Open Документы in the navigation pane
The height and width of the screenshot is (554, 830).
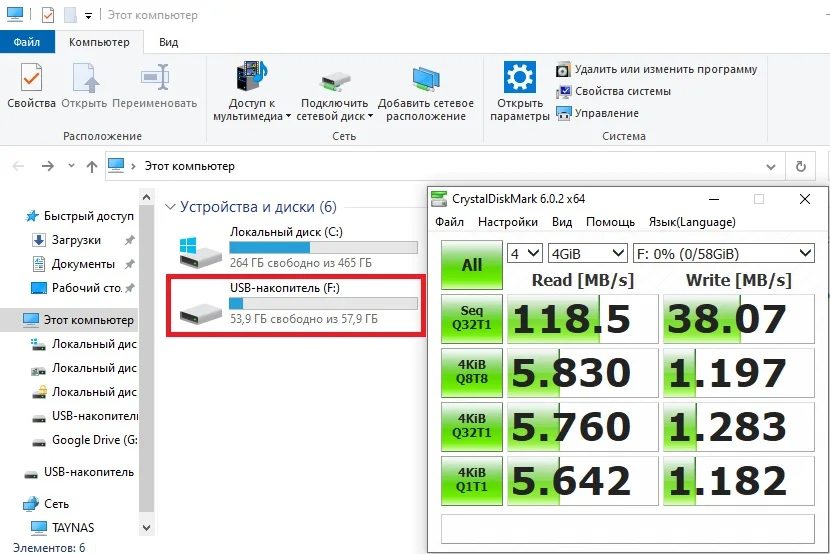(x=83, y=264)
